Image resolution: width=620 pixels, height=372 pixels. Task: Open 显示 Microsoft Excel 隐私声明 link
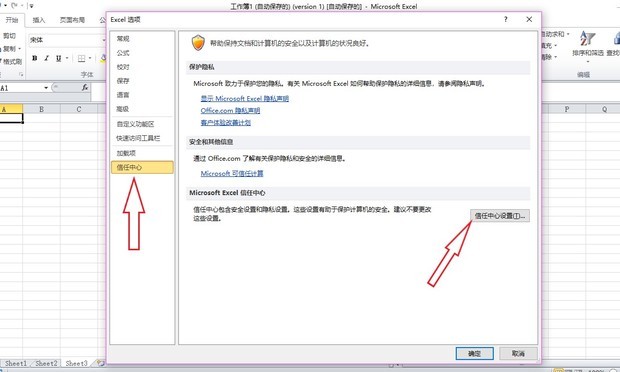245,98
